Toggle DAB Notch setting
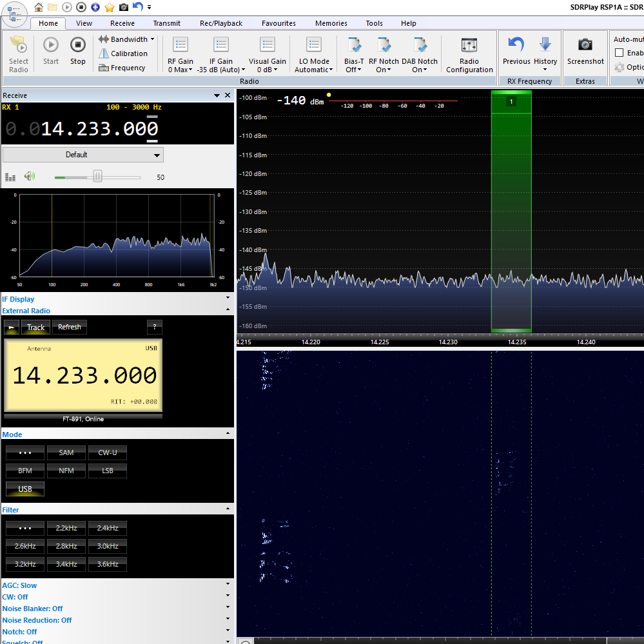Screen dimensions: 644x644 419,54
